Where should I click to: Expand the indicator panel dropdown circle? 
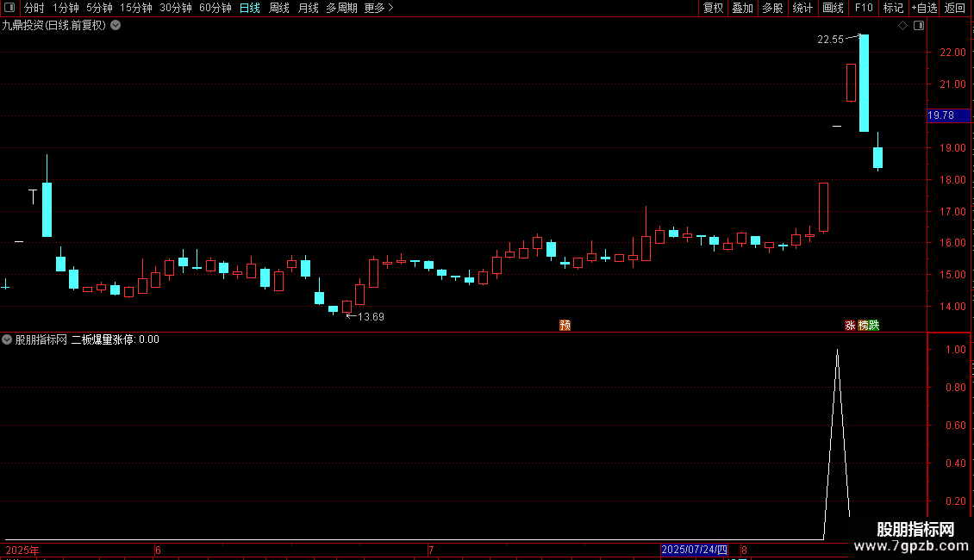tap(7, 339)
